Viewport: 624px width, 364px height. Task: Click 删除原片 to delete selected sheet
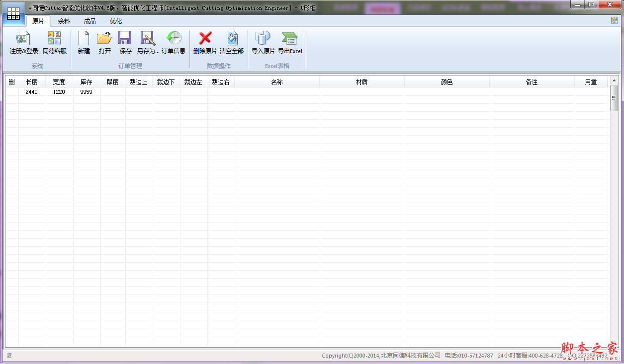coord(204,42)
